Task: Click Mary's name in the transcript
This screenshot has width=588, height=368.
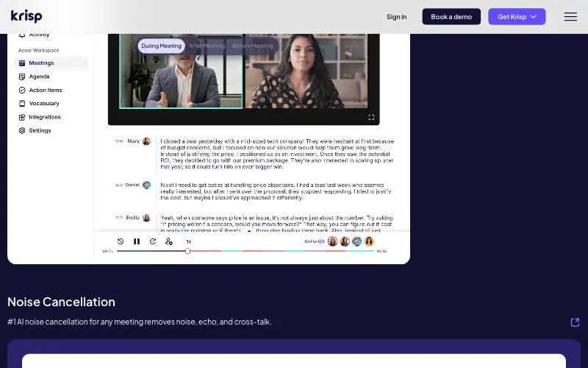Action: pos(133,141)
